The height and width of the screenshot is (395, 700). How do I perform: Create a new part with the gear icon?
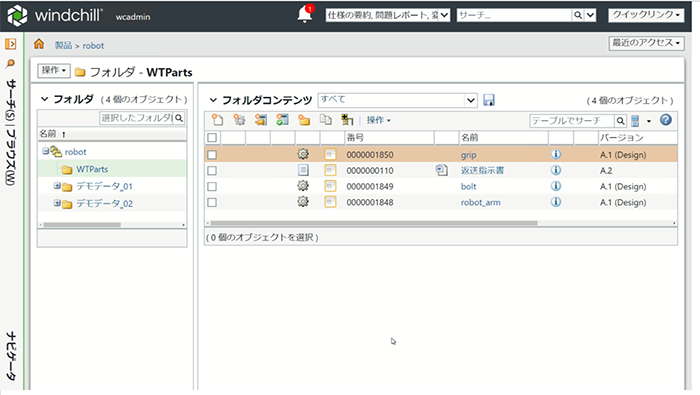[x=239, y=120]
